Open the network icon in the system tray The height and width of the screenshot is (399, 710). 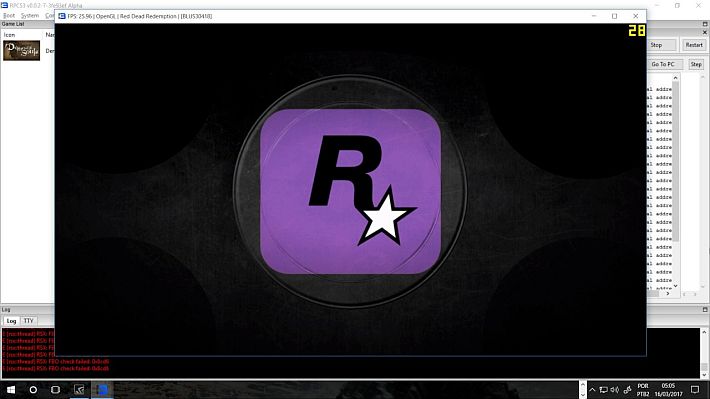(x=603, y=389)
